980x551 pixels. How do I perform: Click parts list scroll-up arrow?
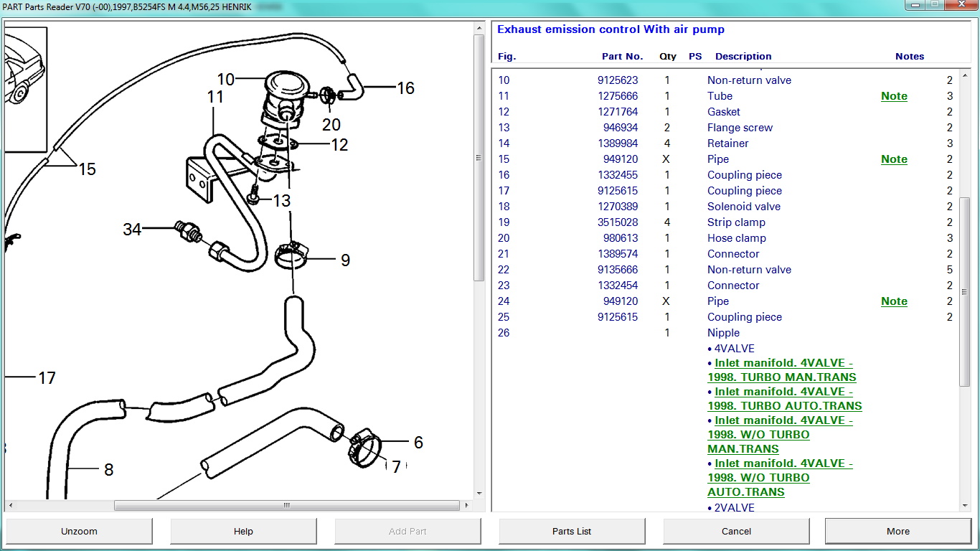tap(965, 75)
